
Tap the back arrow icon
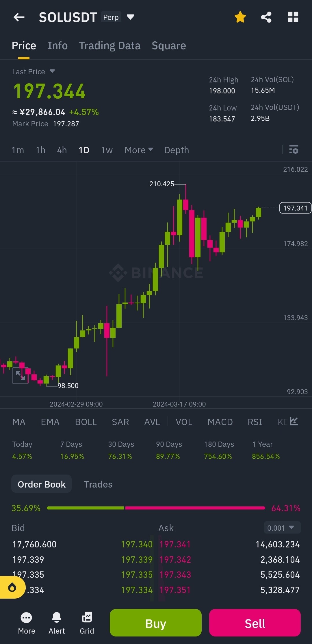tap(19, 17)
